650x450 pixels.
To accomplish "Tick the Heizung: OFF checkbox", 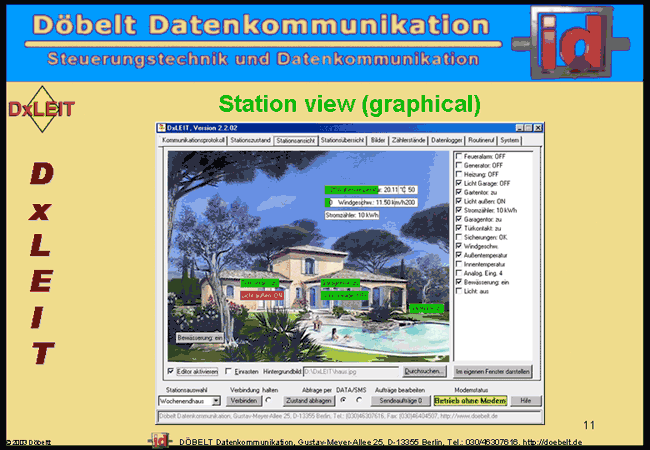I will (459, 174).
